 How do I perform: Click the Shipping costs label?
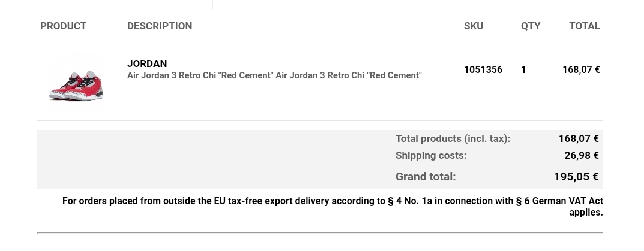coord(431,155)
